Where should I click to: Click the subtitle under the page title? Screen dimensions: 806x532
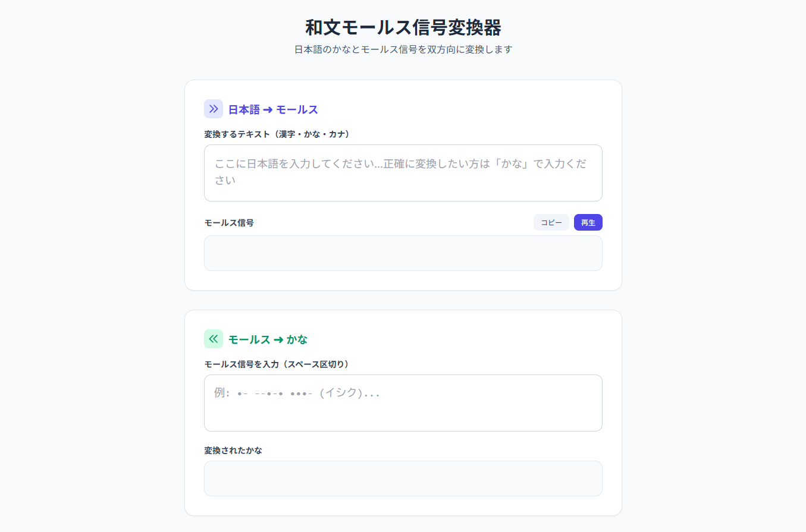pyautogui.click(x=403, y=49)
